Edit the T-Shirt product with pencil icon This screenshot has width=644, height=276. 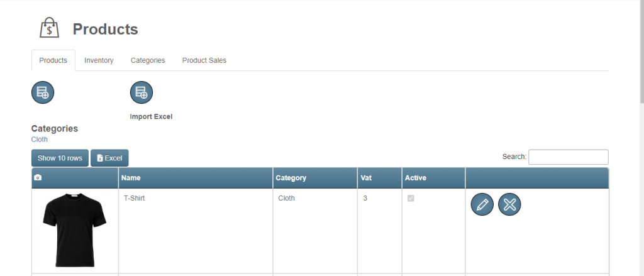[482, 204]
